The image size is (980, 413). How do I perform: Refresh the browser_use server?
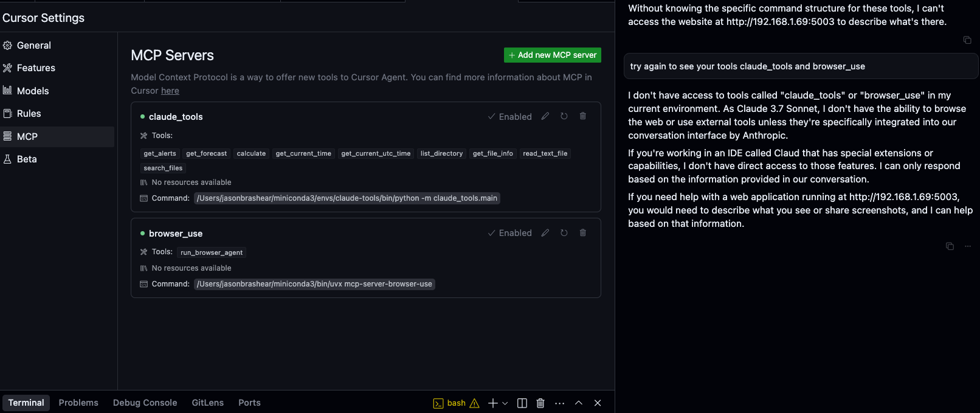[x=564, y=233]
